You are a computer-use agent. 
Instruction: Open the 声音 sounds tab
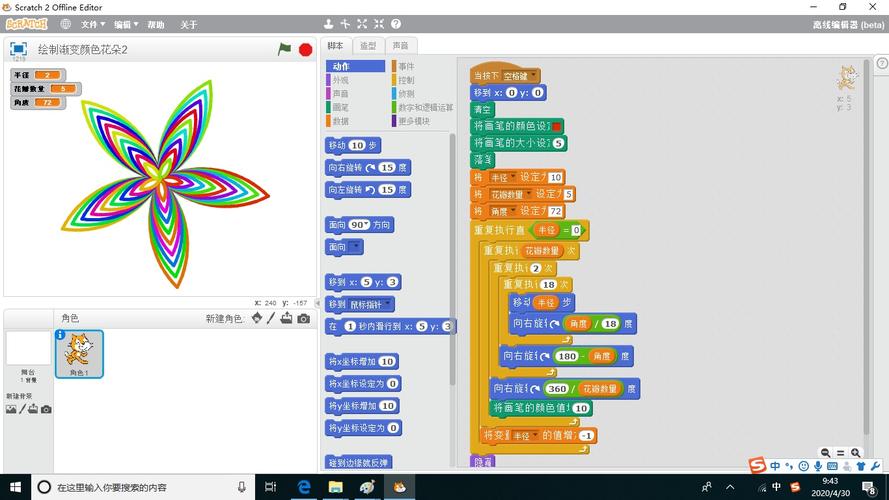pos(400,46)
